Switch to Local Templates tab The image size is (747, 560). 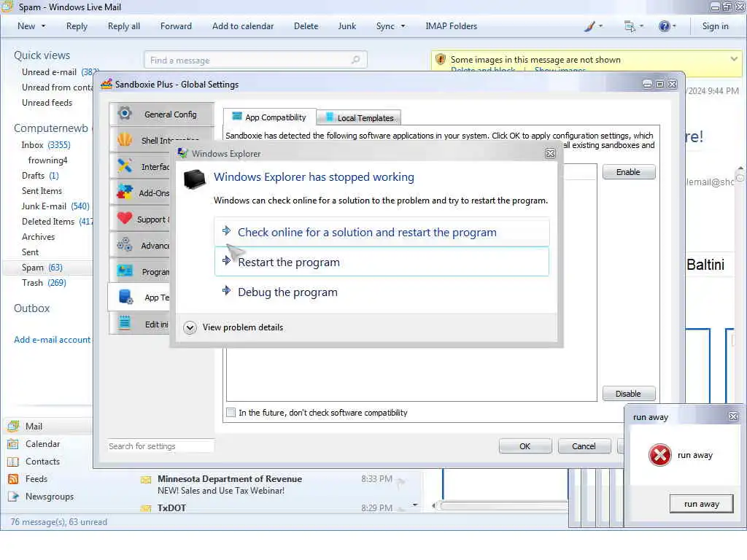[359, 117]
